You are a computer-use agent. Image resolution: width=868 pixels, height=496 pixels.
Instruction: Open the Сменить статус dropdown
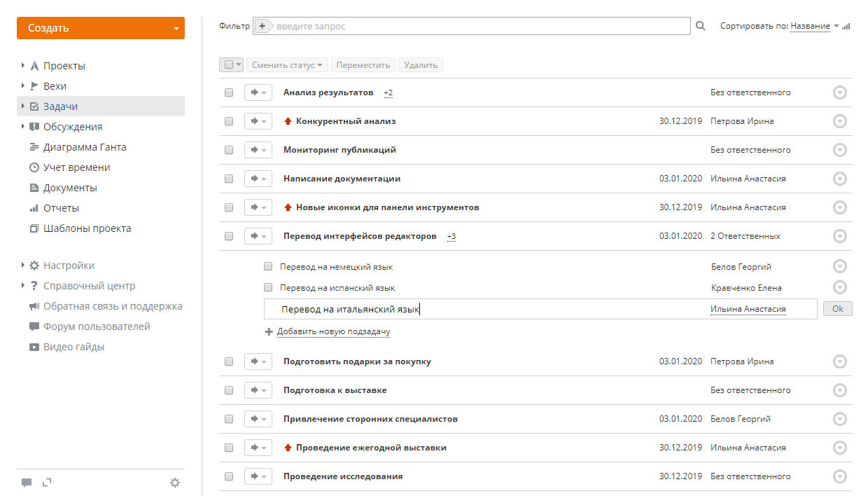point(287,65)
